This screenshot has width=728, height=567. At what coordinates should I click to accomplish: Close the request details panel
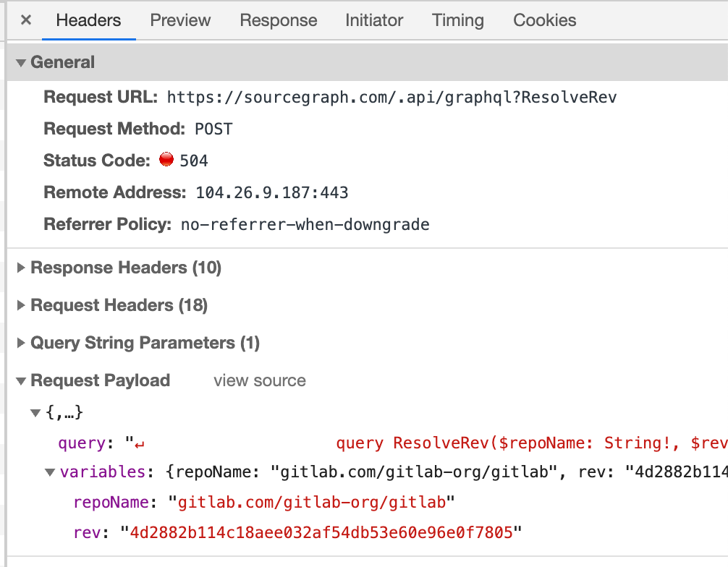[x=26, y=20]
